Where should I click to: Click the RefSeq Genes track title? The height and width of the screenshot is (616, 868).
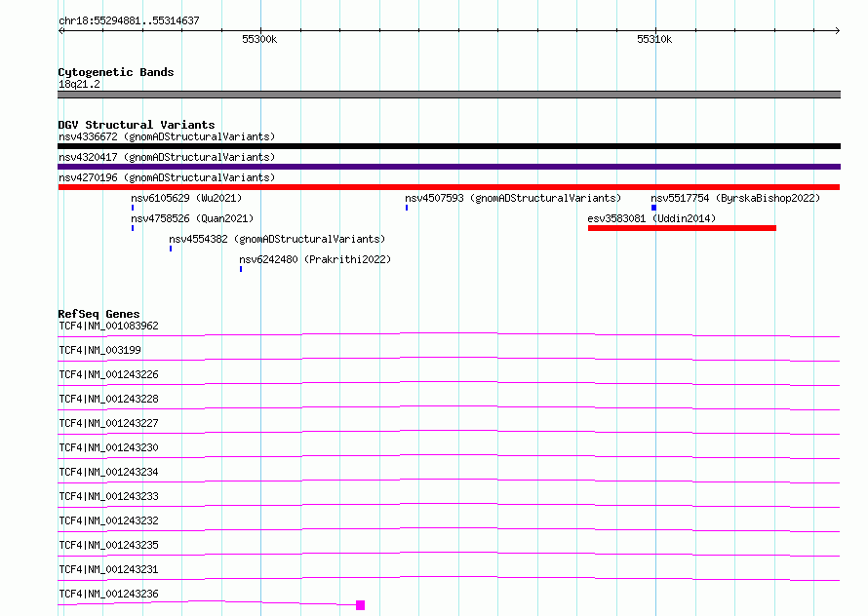(99, 314)
